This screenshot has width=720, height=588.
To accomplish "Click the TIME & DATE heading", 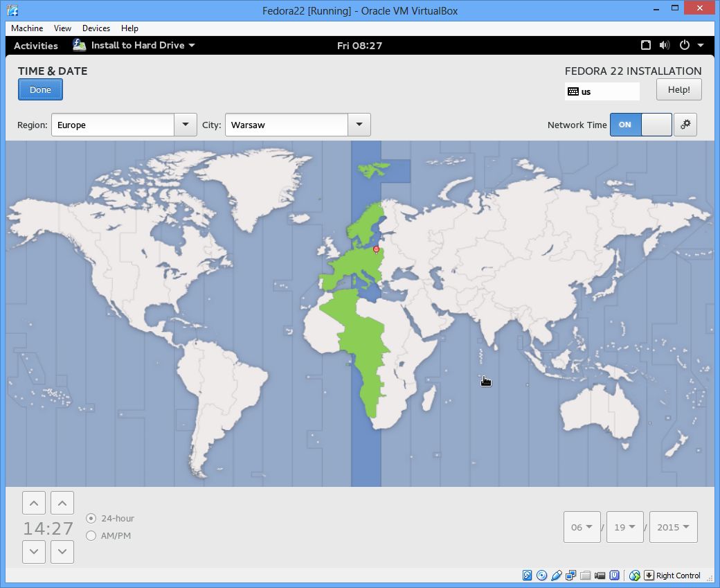I will (x=53, y=71).
